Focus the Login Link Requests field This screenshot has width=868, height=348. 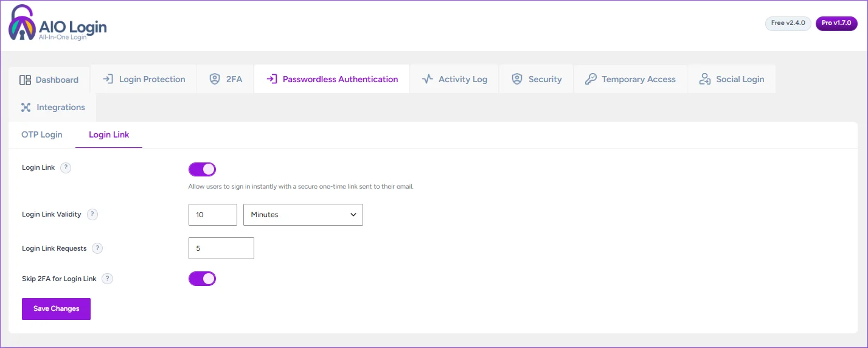pos(221,248)
